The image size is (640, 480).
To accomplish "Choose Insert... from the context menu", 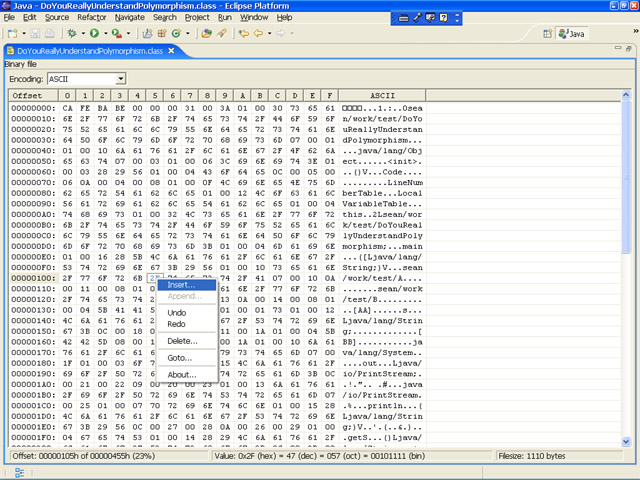I will pyautogui.click(x=187, y=285).
